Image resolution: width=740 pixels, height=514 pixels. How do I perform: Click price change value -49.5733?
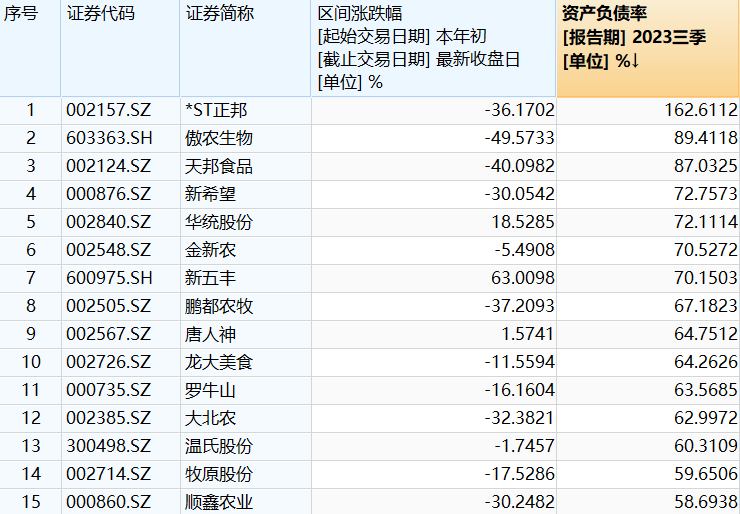pyautogui.click(x=520, y=138)
